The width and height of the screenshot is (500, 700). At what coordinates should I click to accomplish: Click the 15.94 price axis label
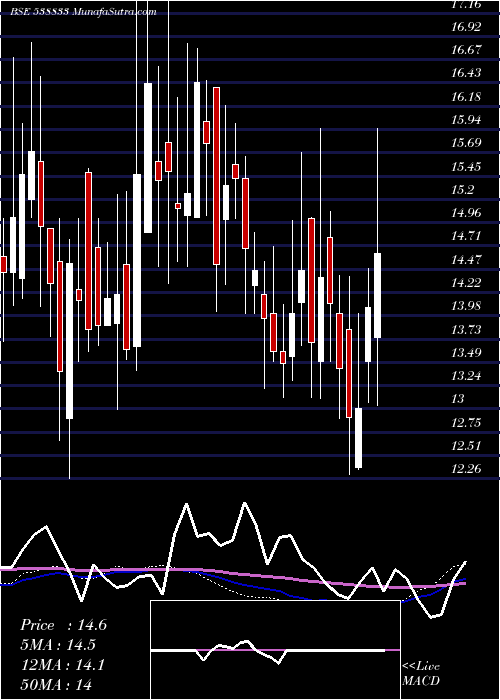(x=466, y=120)
